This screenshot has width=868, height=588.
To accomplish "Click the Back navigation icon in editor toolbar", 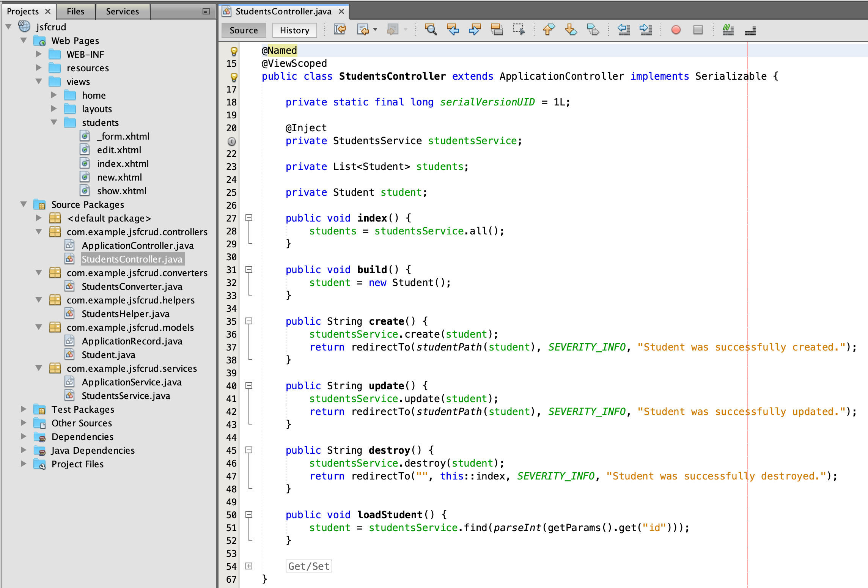I will click(x=363, y=30).
